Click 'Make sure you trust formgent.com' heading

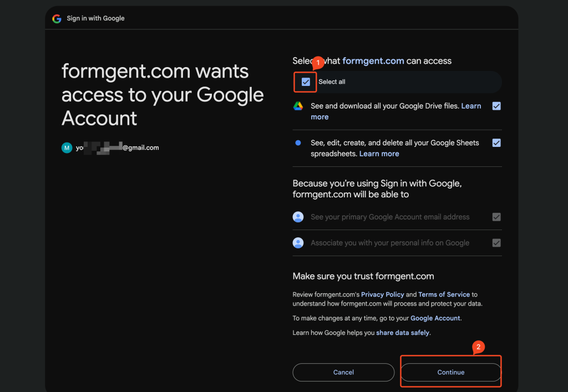363,276
